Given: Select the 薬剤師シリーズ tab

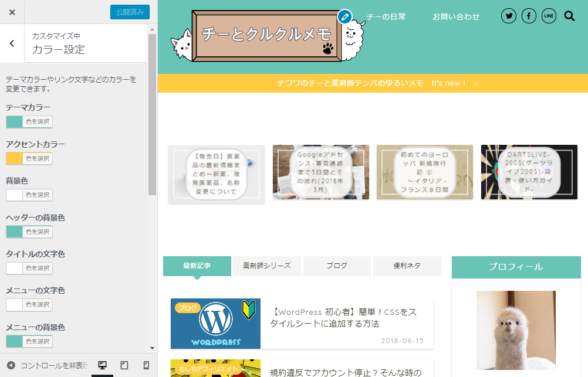Looking at the screenshot, I should (266, 266).
